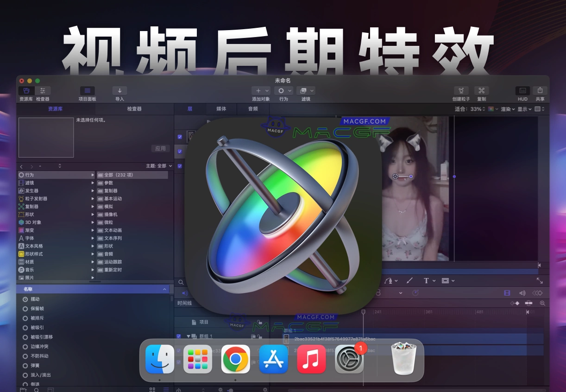Open the 滤镜 toolbar dropdown

tap(306, 91)
